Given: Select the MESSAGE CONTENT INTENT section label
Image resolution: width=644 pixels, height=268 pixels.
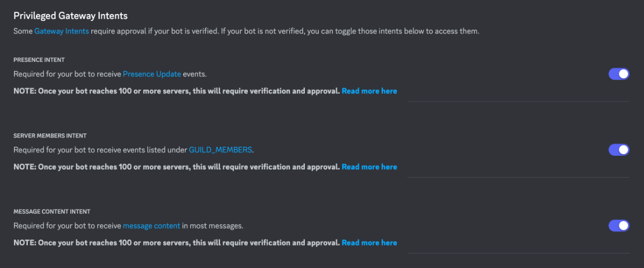Looking at the screenshot, I should tap(52, 212).
